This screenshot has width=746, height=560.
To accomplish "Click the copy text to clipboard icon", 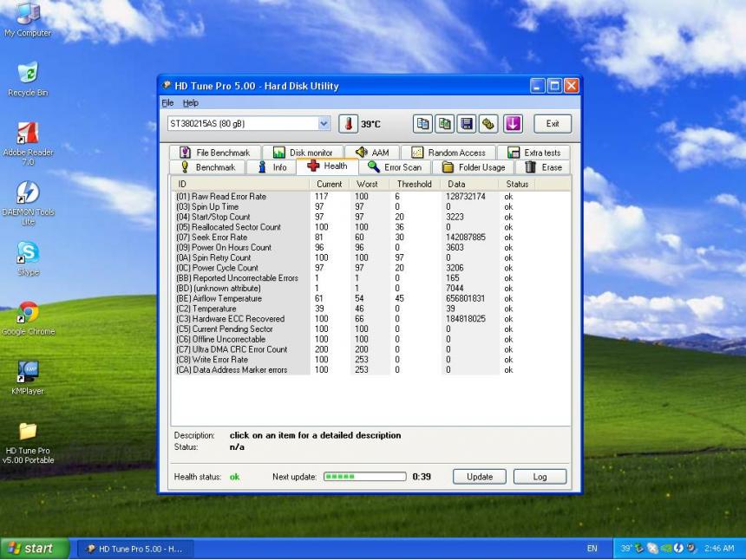I will click(423, 124).
